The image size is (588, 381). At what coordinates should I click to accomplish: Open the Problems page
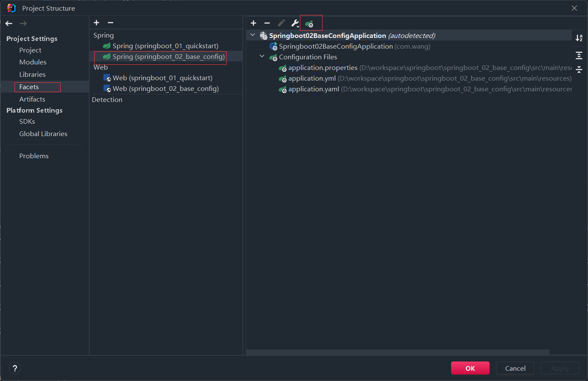coord(34,156)
